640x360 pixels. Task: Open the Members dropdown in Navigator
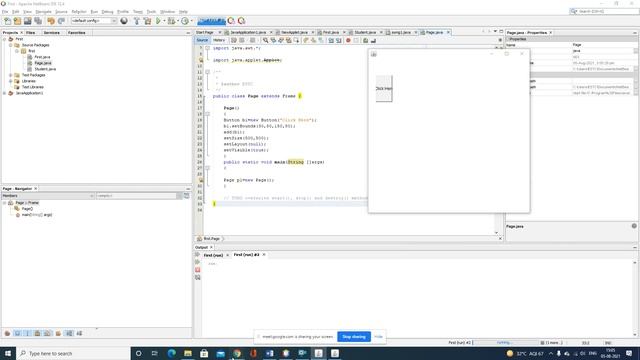(48, 196)
